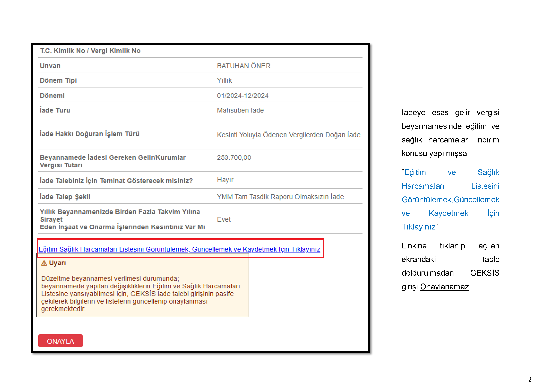Click the underlined Onaylanamaz word

(x=444, y=286)
